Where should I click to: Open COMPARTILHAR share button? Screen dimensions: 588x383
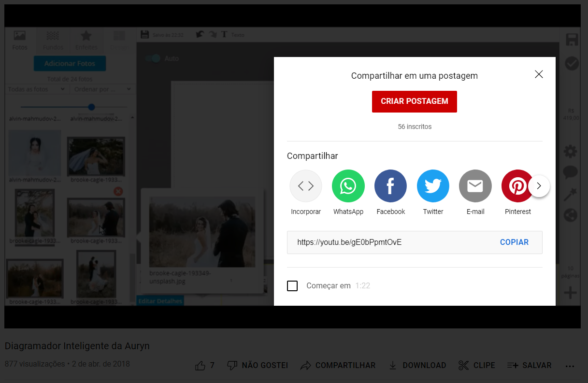(x=338, y=366)
